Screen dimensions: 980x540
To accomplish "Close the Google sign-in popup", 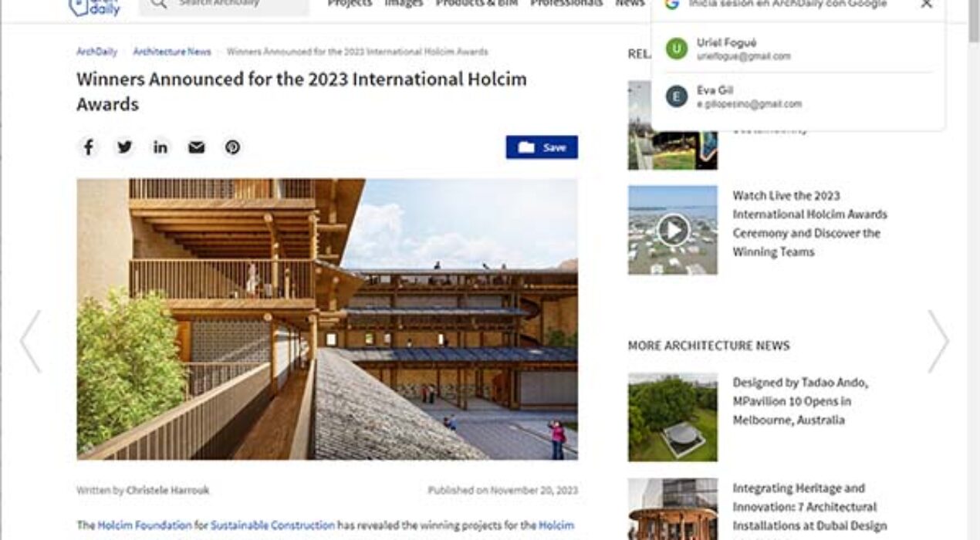I will point(927,5).
